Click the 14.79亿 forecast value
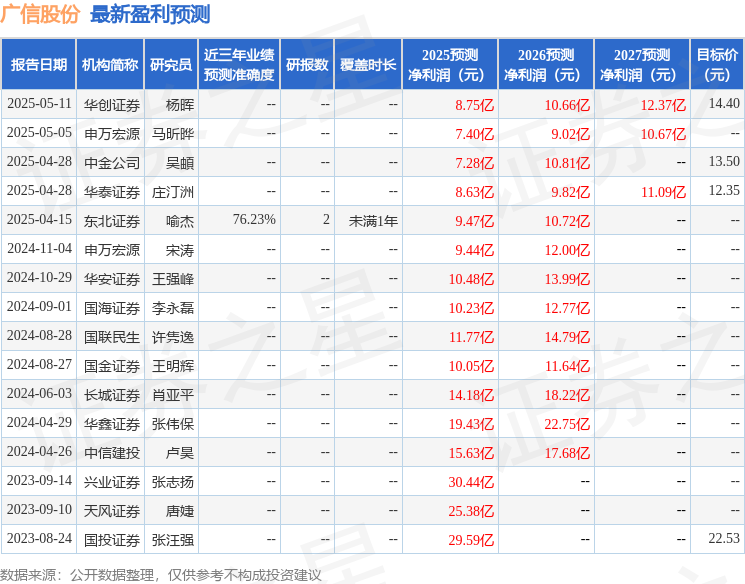Image resolution: width=745 pixels, height=584 pixels. (x=567, y=337)
